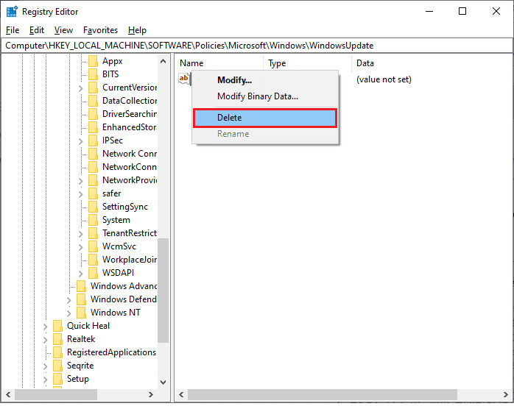Viewport: 514px width, 420px height.
Task: Click the '(value not set)' data cell
Action: click(x=384, y=79)
